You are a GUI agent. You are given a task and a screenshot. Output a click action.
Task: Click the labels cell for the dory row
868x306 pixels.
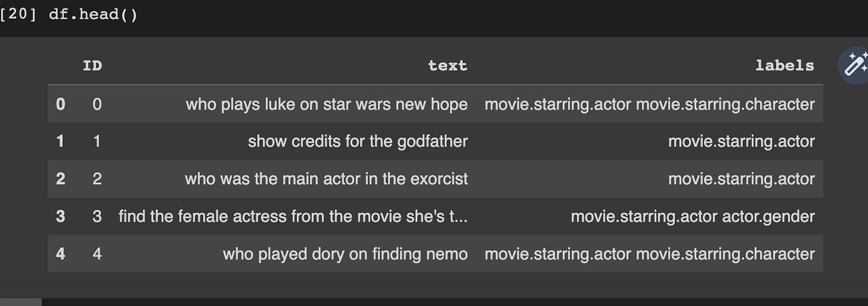(649, 254)
